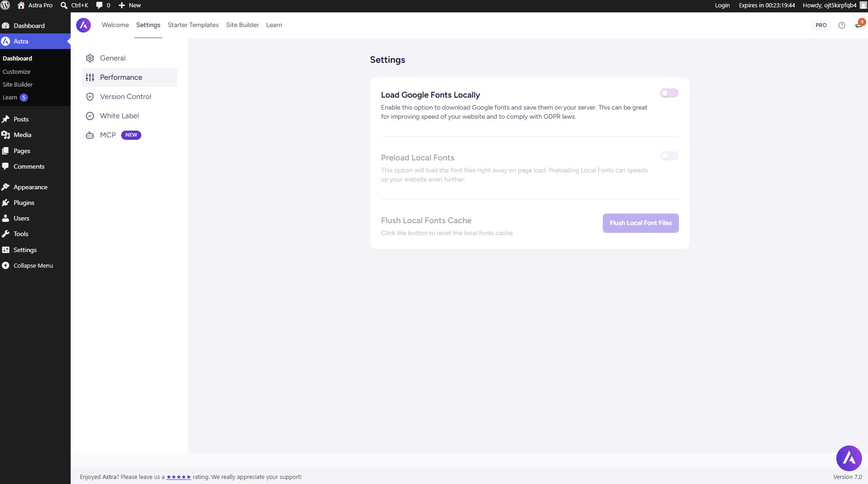Open Customize under the Astra submenu
This screenshot has width=868, height=484.
click(x=17, y=72)
